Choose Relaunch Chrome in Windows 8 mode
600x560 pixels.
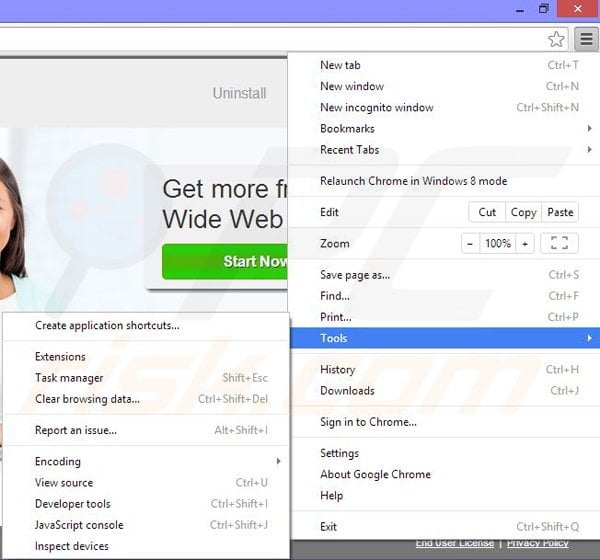(x=445, y=181)
